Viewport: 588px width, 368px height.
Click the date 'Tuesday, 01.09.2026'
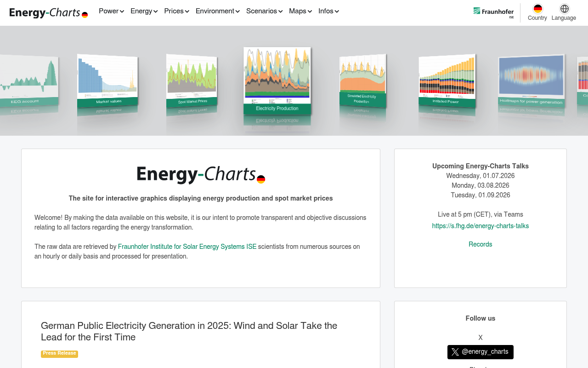pyautogui.click(x=481, y=195)
